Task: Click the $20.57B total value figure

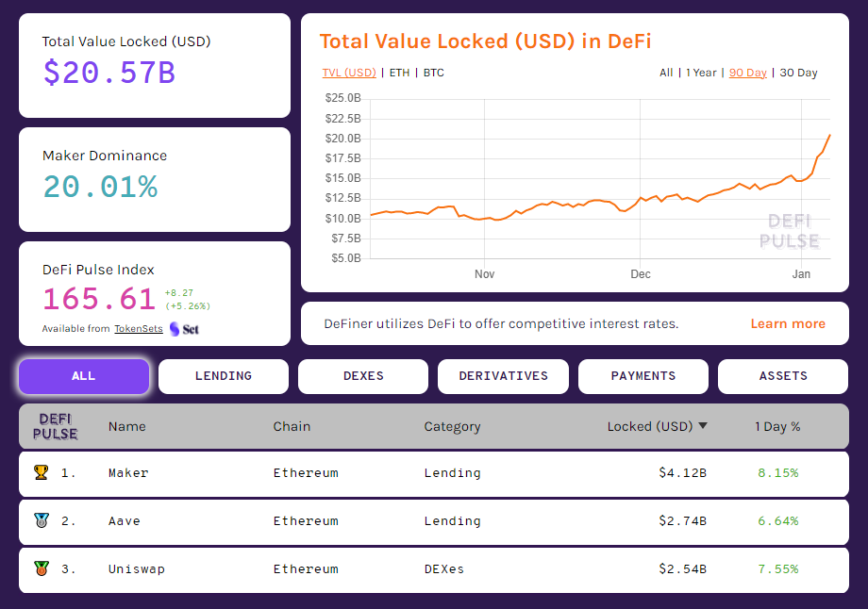Action: point(109,73)
